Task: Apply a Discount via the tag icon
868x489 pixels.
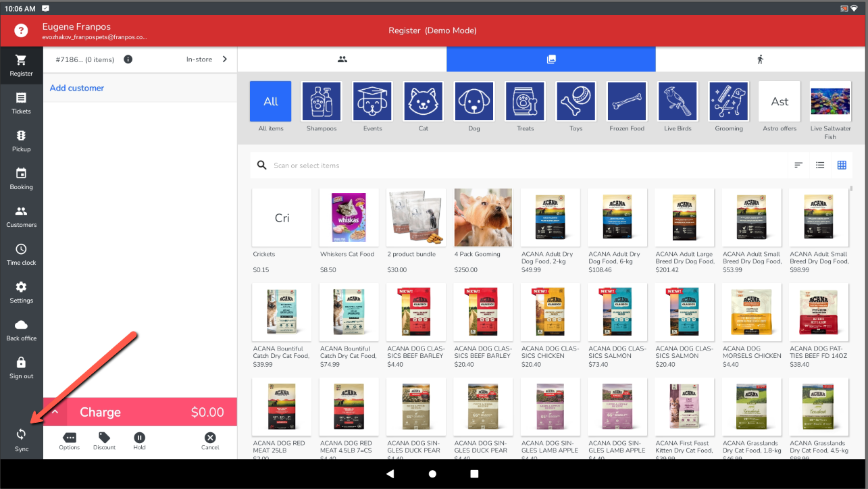Action: (x=104, y=442)
